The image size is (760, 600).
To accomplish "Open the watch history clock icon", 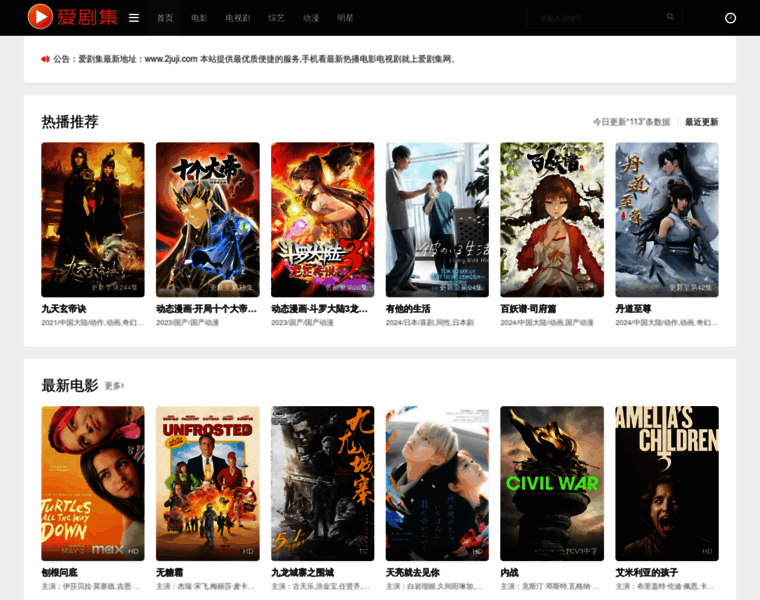I will [x=730, y=18].
